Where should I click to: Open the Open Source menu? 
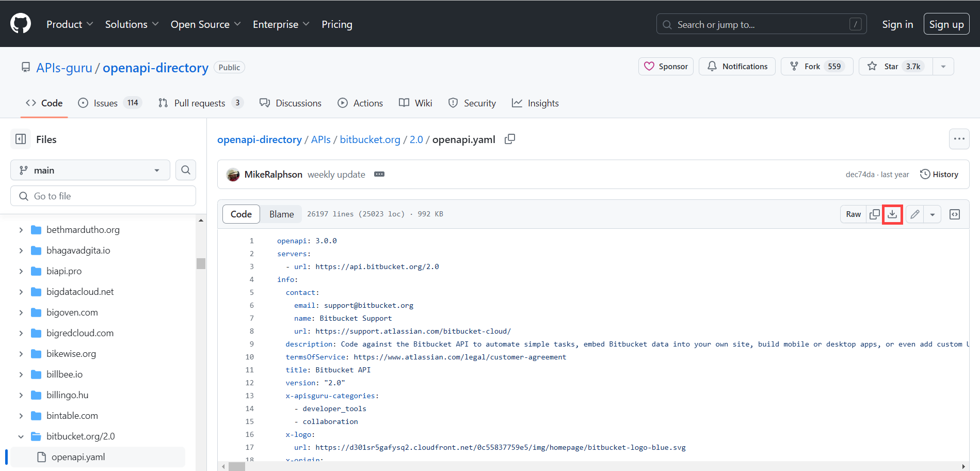pos(205,24)
